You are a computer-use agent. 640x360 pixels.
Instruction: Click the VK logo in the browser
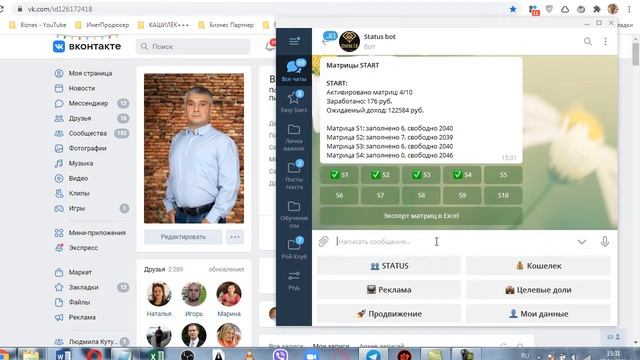pos(87,46)
